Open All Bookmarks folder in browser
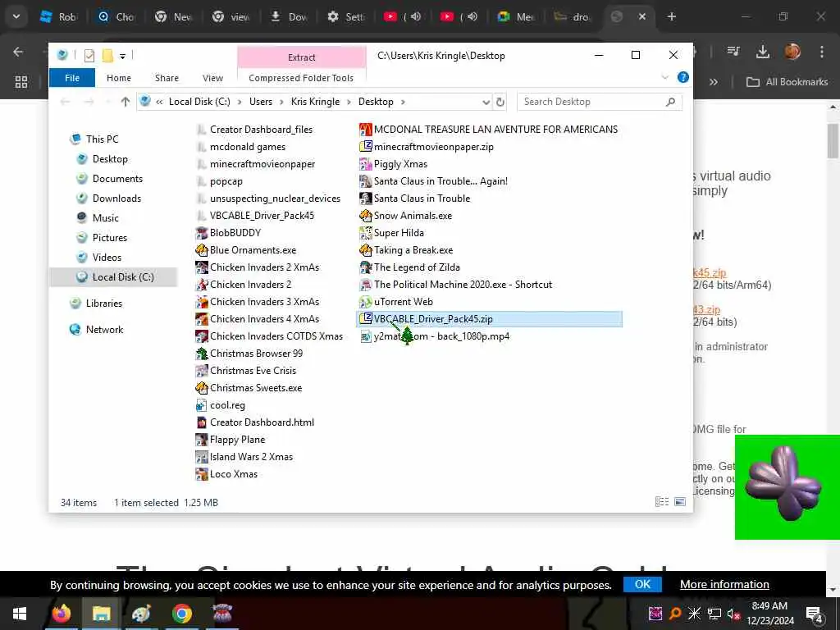Screen dimensions: 840x630 click(787, 82)
